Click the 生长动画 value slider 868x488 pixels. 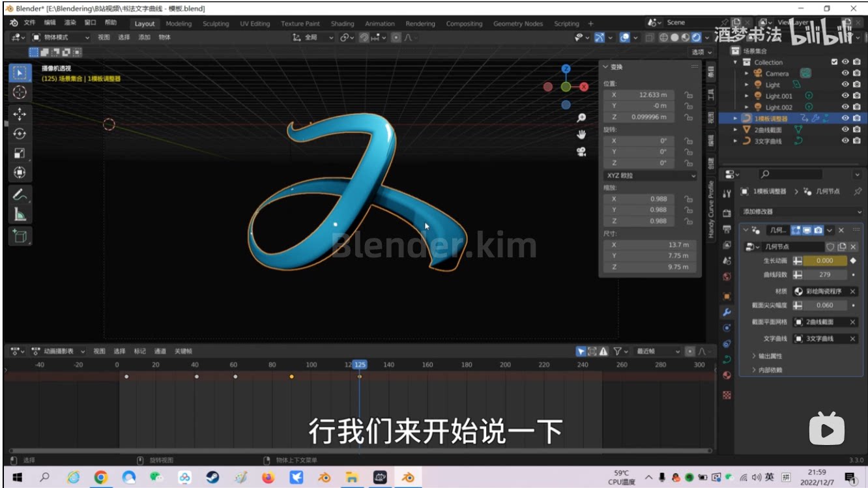point(824,261)
